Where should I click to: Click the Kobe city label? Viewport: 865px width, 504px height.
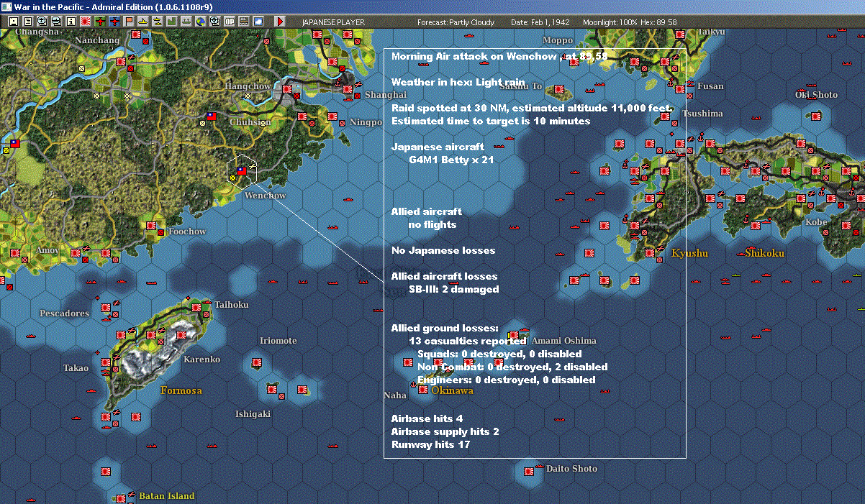[x=816, y=222]
